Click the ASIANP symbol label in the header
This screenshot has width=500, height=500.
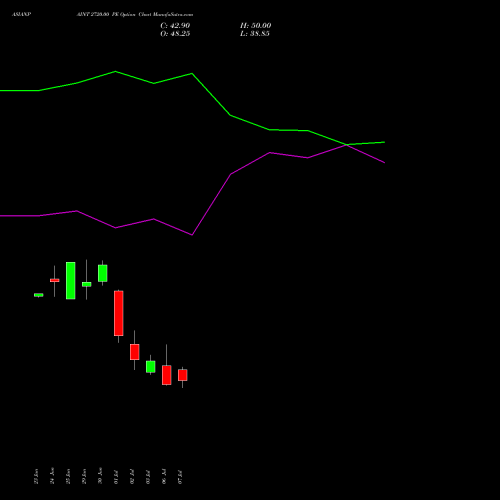[21, 15]
